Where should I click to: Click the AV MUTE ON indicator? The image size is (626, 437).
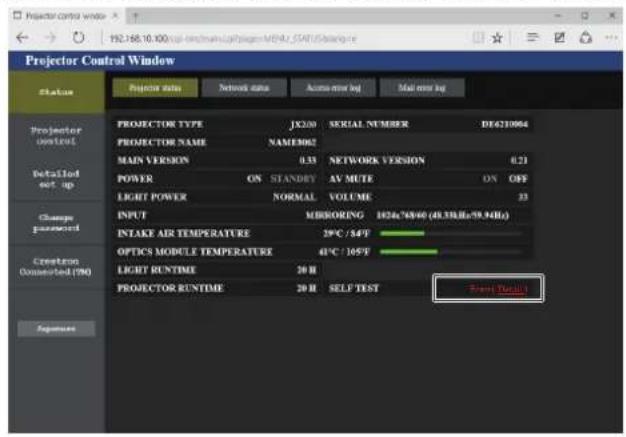490,179
